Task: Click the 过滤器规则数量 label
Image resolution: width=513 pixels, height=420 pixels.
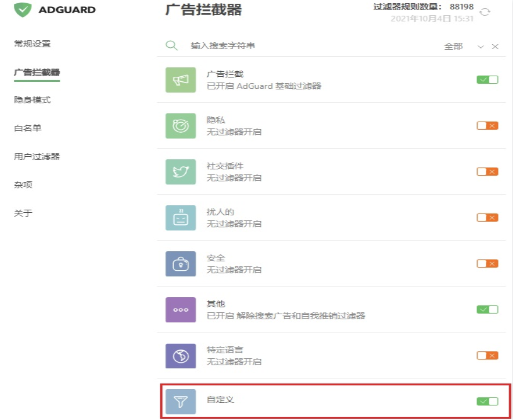Action: 408,7
